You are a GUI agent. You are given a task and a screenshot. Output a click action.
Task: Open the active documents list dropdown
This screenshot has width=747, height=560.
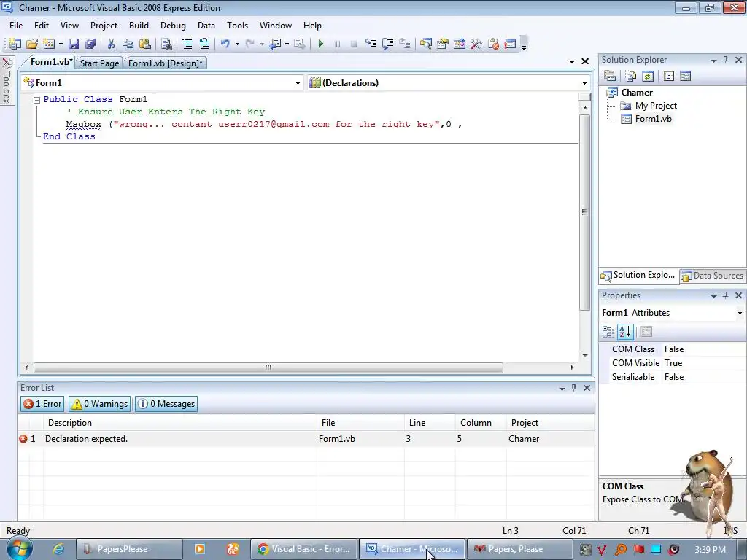[572, 61]
